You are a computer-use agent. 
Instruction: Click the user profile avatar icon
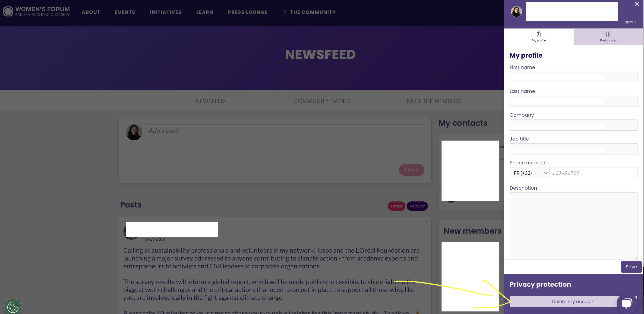point(517,12)
